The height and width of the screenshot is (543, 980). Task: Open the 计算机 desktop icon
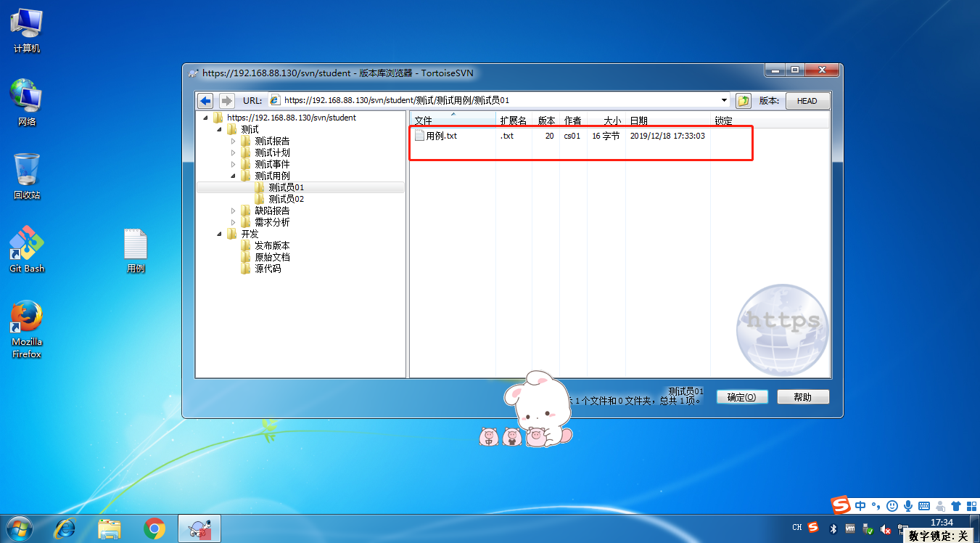[27, 29]
